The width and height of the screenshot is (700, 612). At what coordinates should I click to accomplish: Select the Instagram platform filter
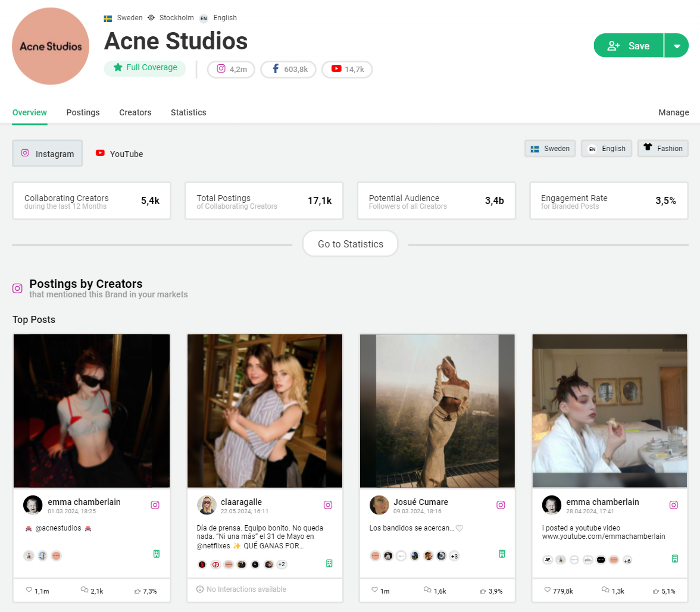[x=48, y=154]
